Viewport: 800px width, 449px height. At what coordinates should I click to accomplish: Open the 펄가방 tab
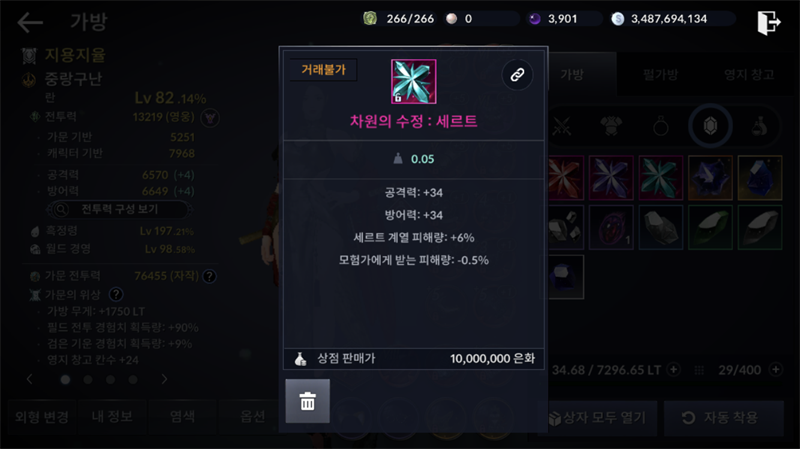click(x=660, y=75)
